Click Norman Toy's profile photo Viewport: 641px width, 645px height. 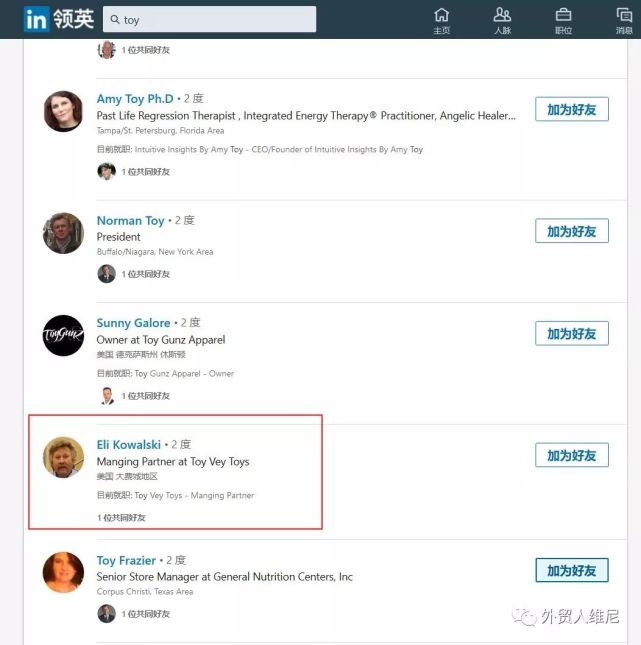63,233
